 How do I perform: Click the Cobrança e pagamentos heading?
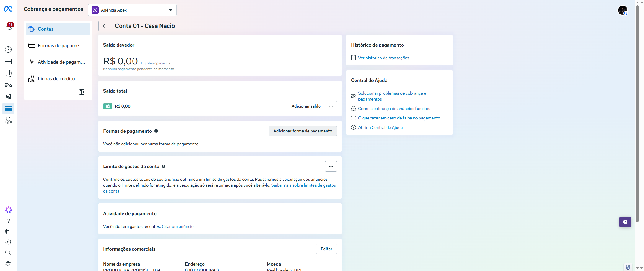pos(53,9)
